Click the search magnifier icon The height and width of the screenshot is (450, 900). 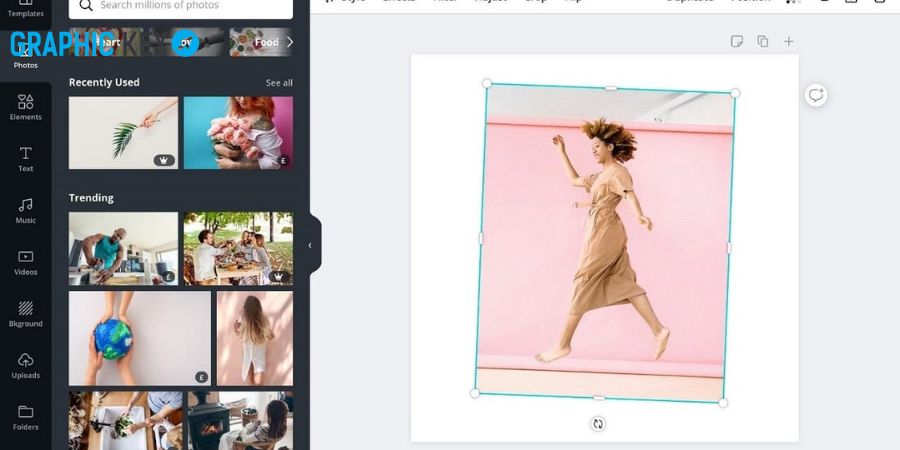point(86,6)
